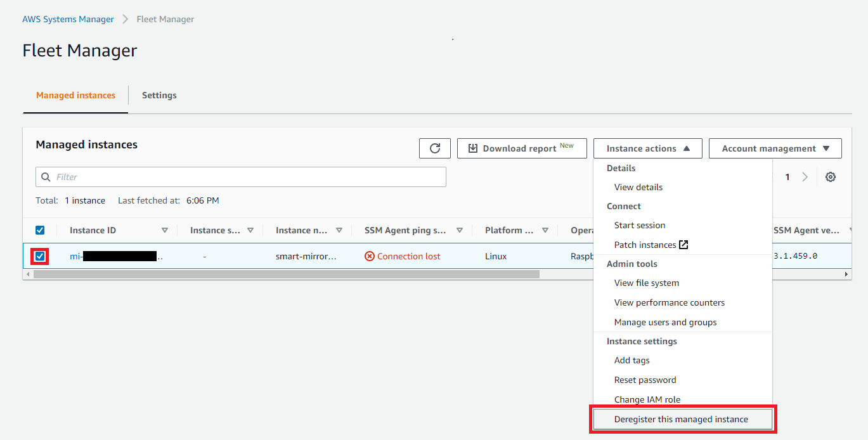868x440 pixels.
Task: Expand the Account management dropdown
Action: [x=775, y=148]
